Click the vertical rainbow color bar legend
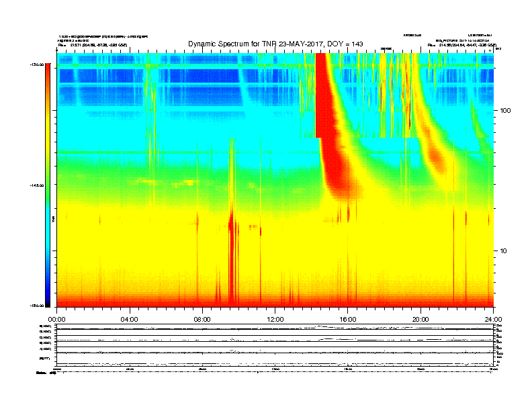 (x=48, y=185)
